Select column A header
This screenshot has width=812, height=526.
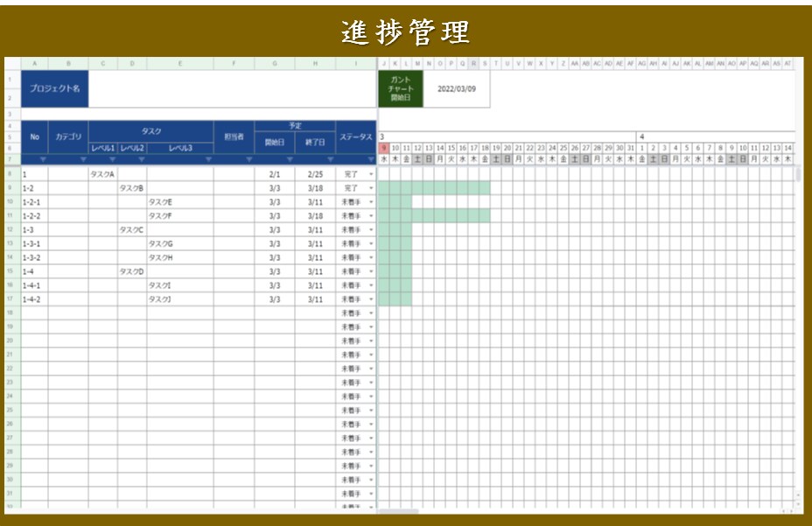pyautogui.click(x=34, y=63)
